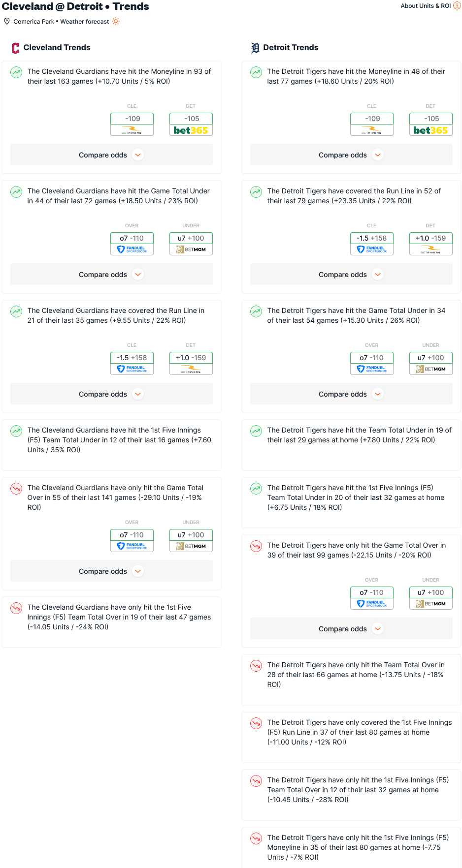Screen dimensions: 462x868
Task: Click red downtrend icon on Tigers F5 Moneyline trend
Action: [256, 838]
